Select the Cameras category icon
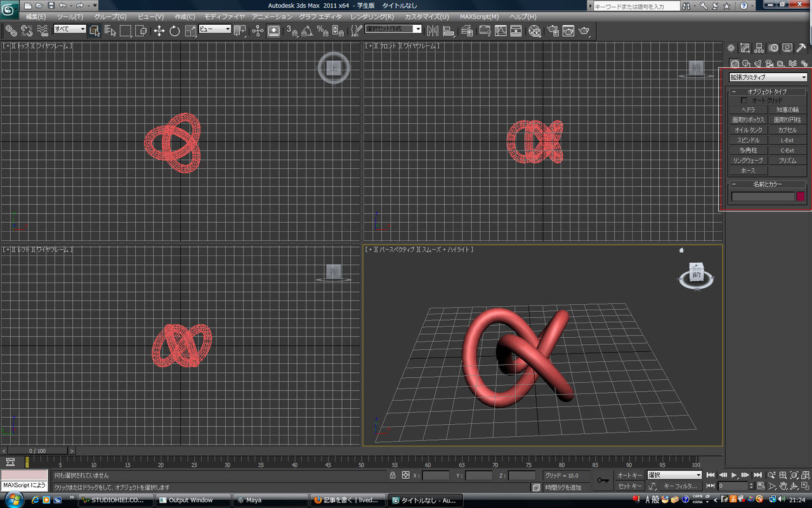Screen dimensions: 812x508 click(x=769, y=63)
